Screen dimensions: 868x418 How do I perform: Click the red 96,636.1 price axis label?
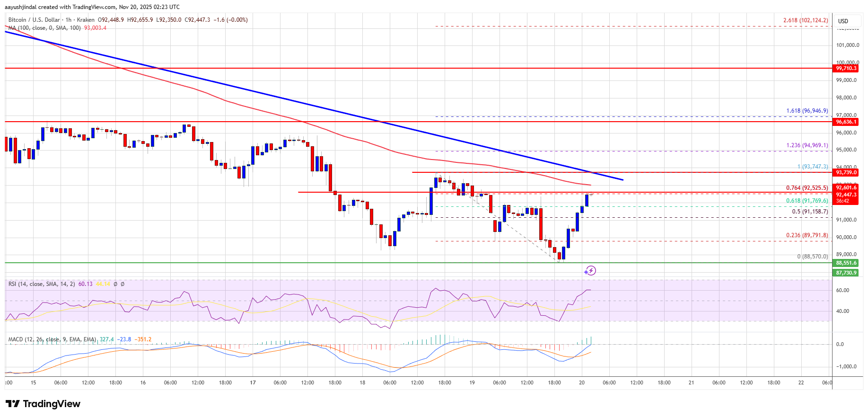coord(846,122)
